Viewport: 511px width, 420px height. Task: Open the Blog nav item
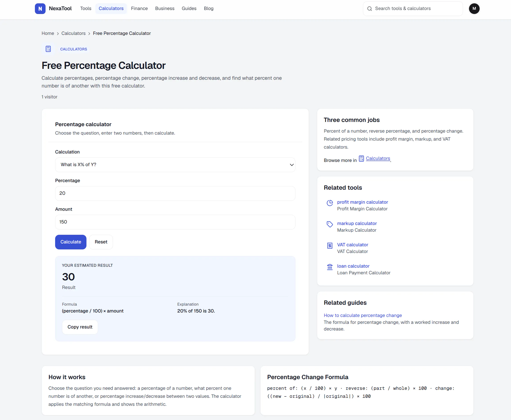(209, 8)
